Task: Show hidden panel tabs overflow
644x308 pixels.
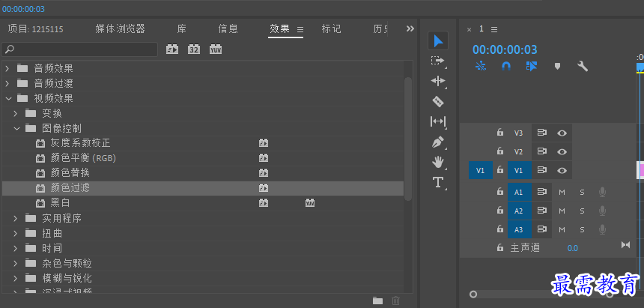Action: click(410, 28)
